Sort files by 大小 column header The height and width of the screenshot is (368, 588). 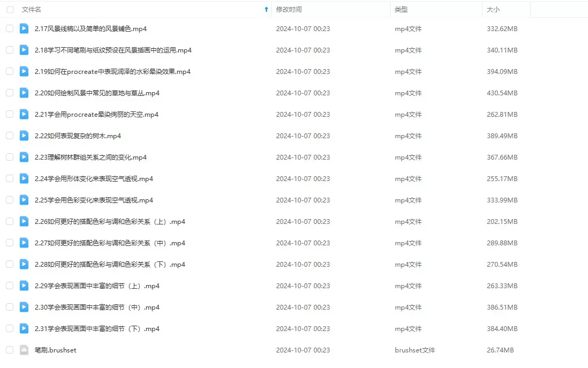tap(493, 10)
